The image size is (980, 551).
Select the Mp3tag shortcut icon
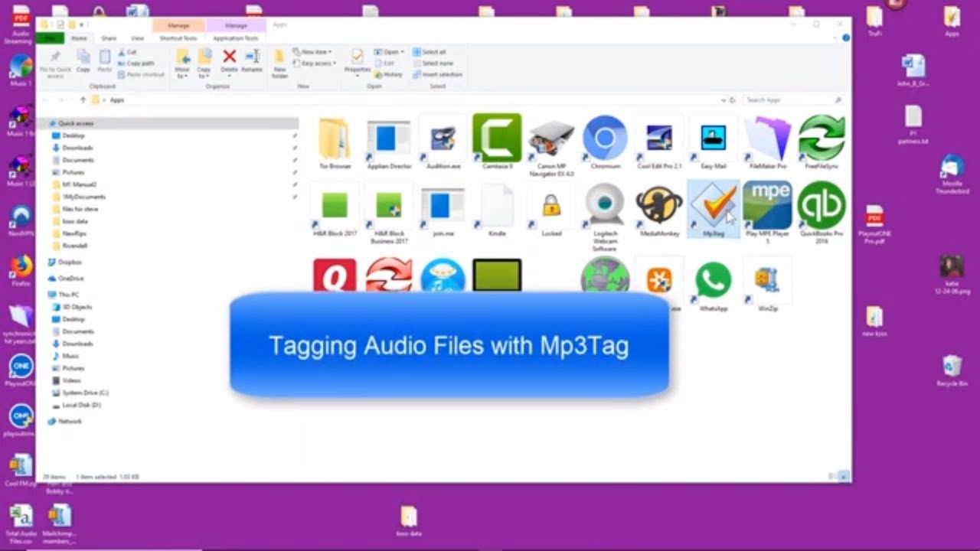(714, 209)
